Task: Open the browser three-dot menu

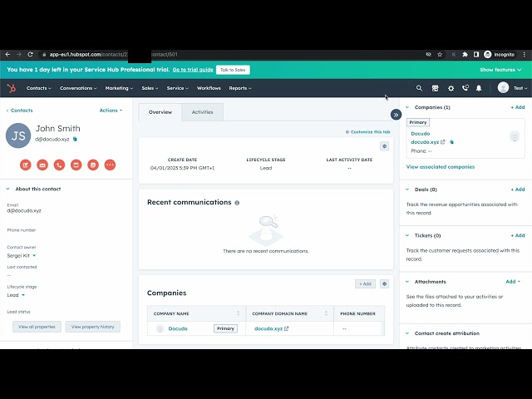Action: pyautogui.click(x=525, y=54)
